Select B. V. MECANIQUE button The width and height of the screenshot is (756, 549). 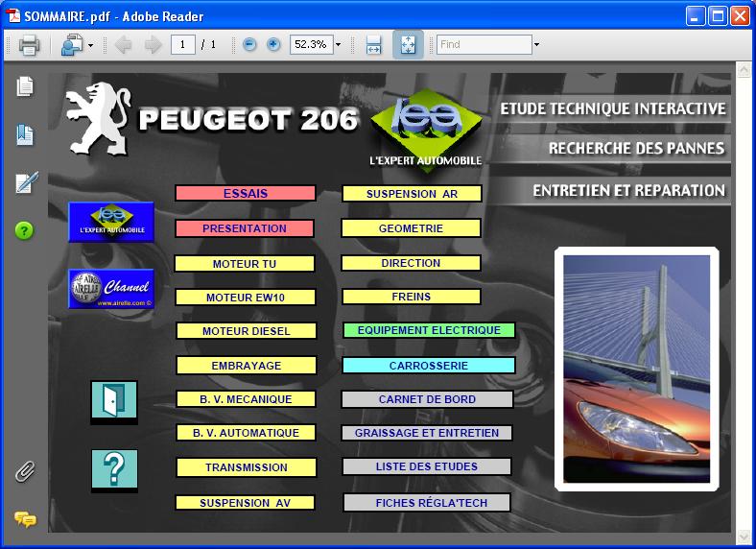246,399
